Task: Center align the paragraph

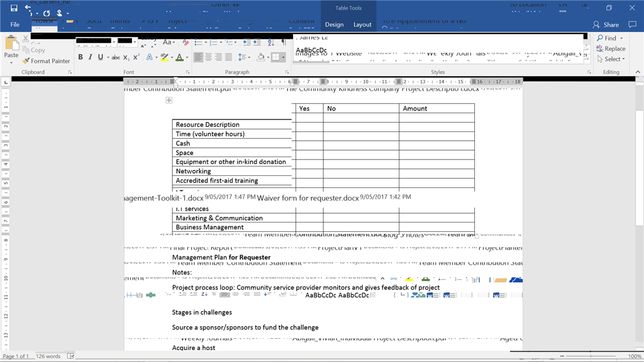Action: pyautogui.click(x=208, y=57)
